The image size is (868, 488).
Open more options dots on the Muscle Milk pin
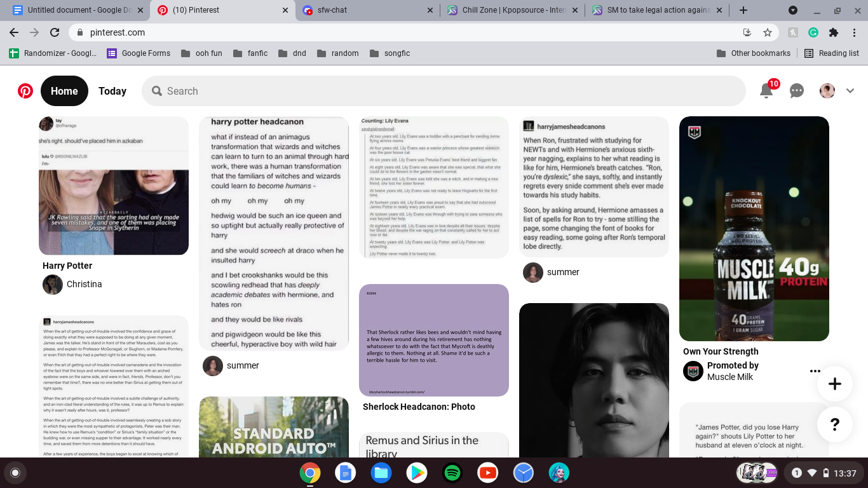click(815, 371)
